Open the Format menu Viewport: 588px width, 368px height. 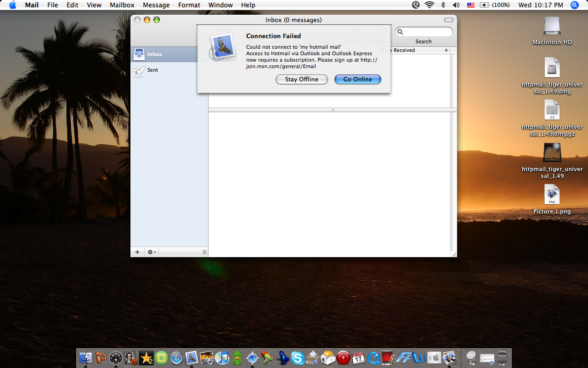(189, 5)
